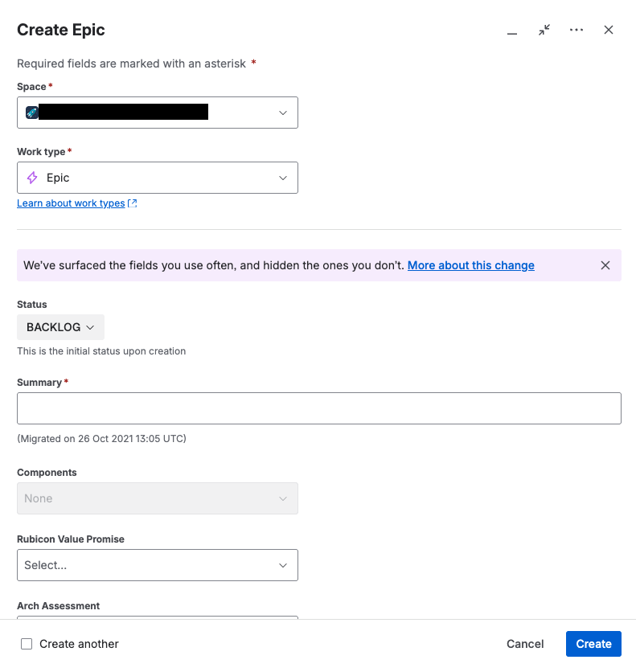Expand the BACKLOG status dropdown

(60, 327)
